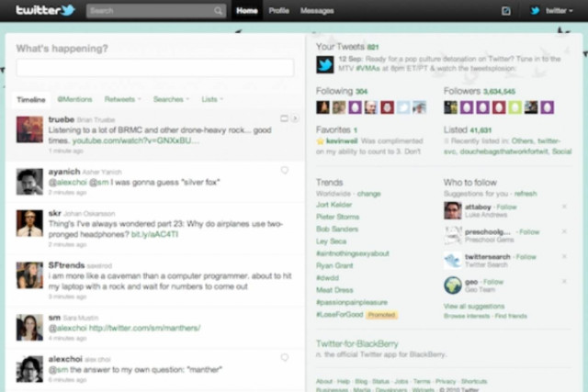
Task: Expand the Searches dropdown tab
Action: [171, 99]
